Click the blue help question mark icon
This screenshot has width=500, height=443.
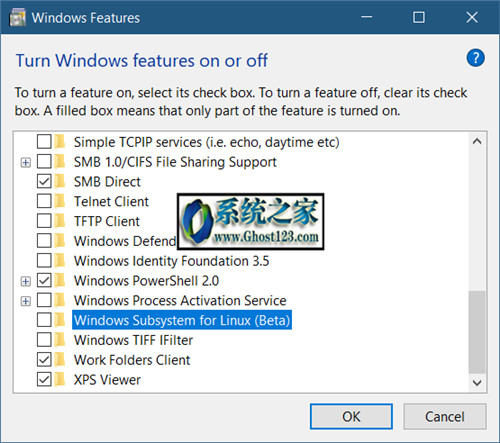point(475,58)
